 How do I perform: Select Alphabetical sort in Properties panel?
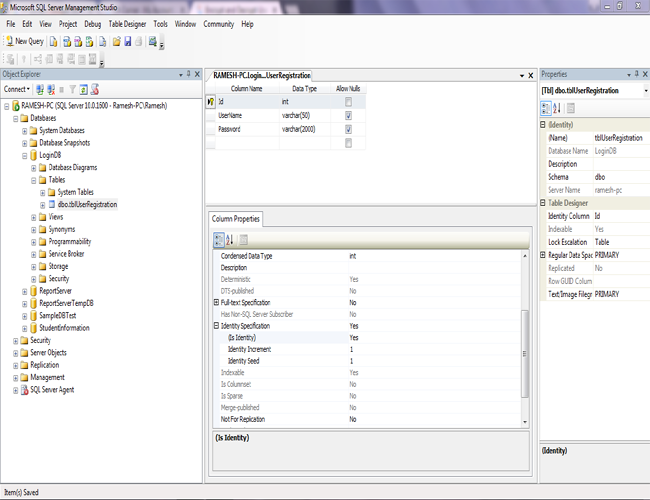[x=557, y=109]
